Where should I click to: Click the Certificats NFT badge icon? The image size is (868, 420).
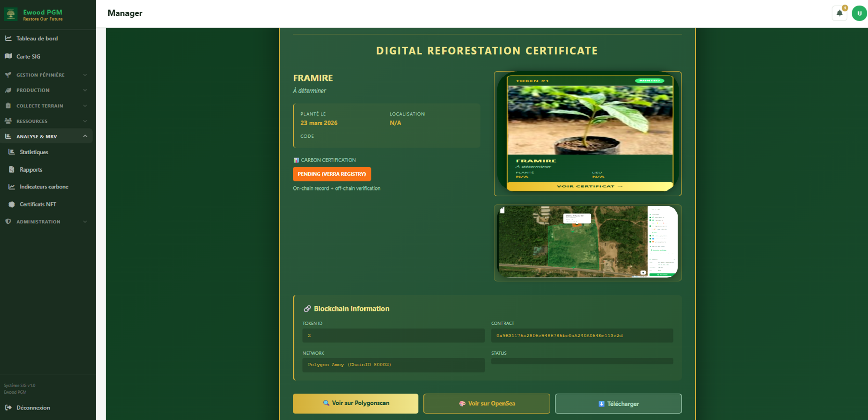coord(12,204)
